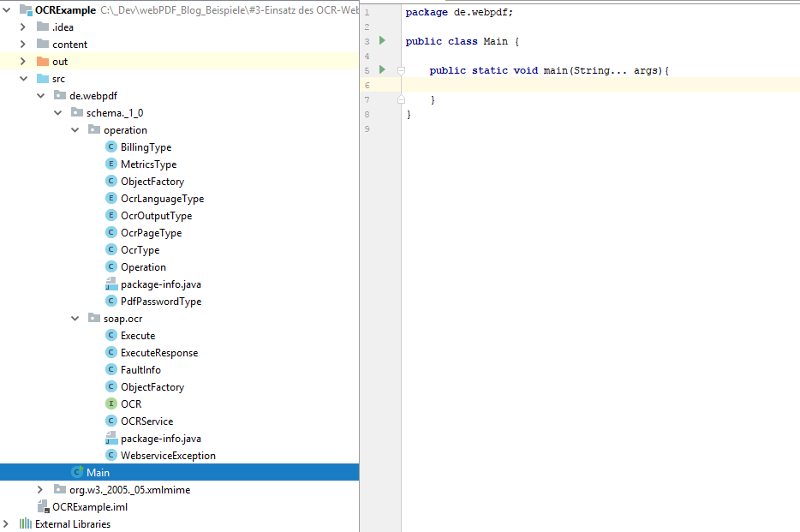Select WebserviceException class file
This screenshot has width=800, height=532.
pos(168,455)
